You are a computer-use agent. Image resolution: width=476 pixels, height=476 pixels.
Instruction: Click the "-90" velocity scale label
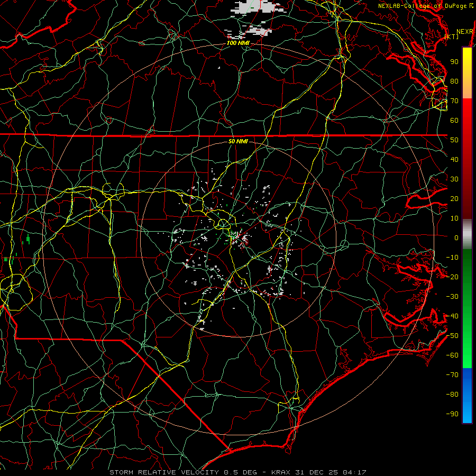point(452,414)
